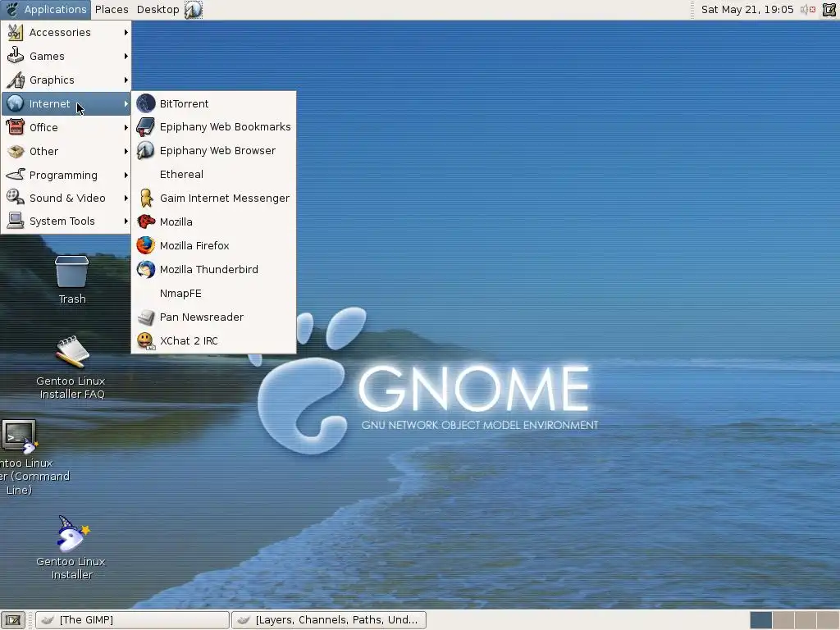Expand the Sound & Video submenu
Screen dimensions: 840x630
pyautogui.click(x=66, y=199)
